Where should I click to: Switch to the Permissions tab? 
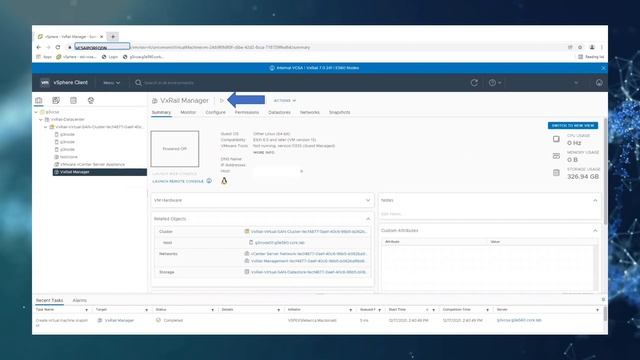tap(247, 112)
